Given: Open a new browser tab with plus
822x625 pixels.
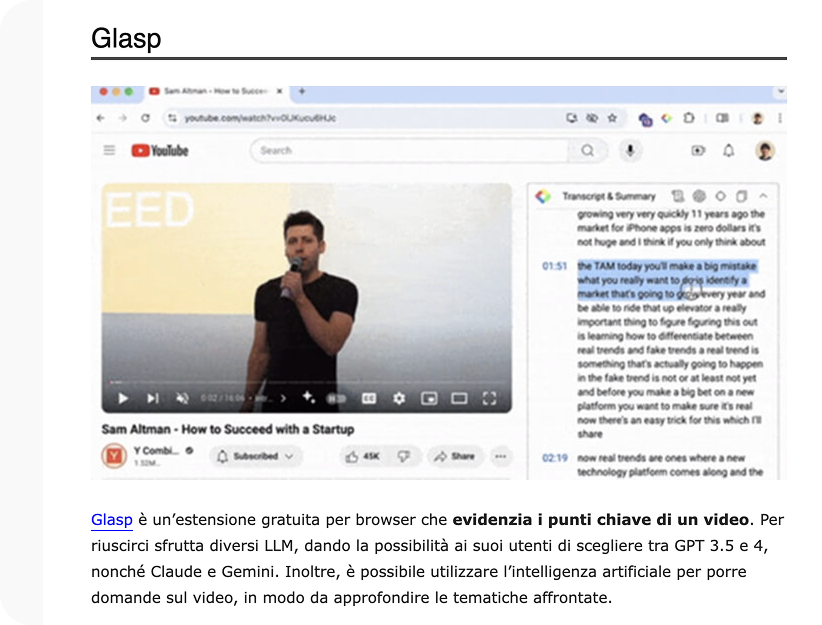Looking at the screenshot, I should (x=302, y=91).
